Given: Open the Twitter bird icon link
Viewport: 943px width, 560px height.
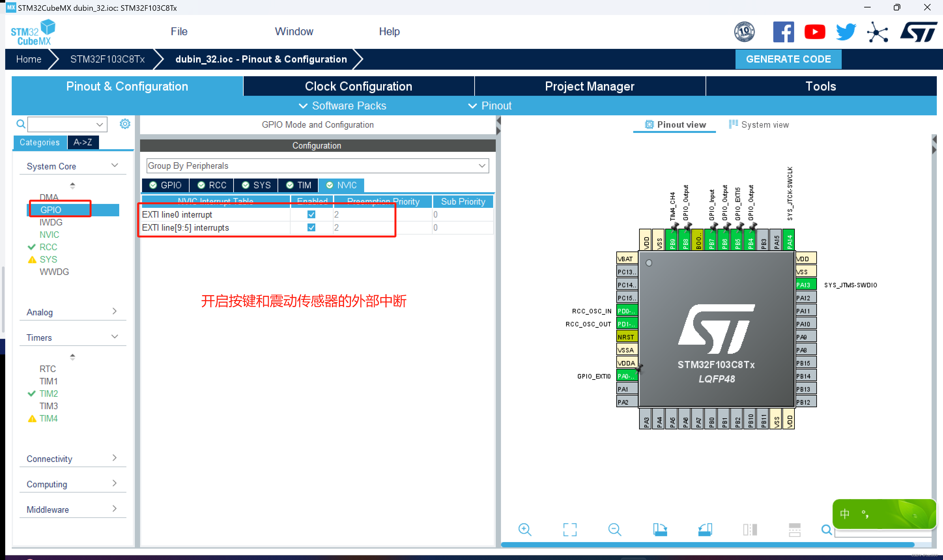Looking at the screenshot, I should (x=846, y=32).
